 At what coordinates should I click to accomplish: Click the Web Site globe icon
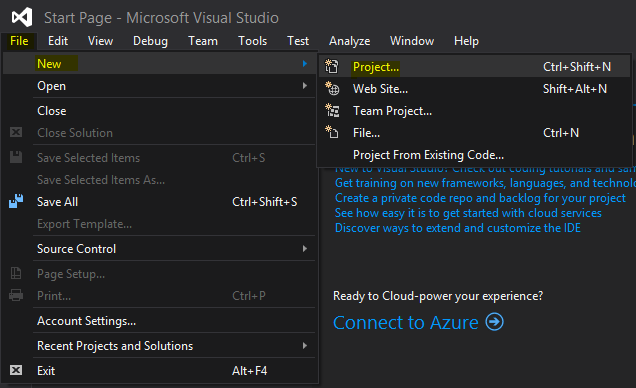(x=332, y=88)
